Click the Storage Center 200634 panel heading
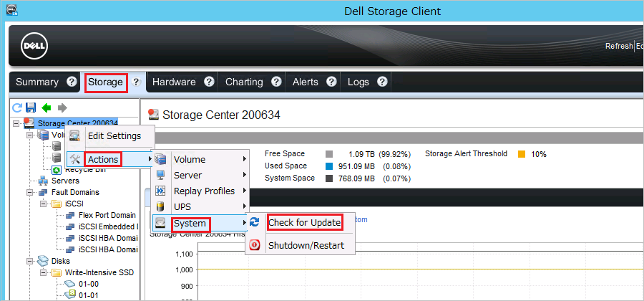Screen dimensions: 644x301 click(221, 115)
